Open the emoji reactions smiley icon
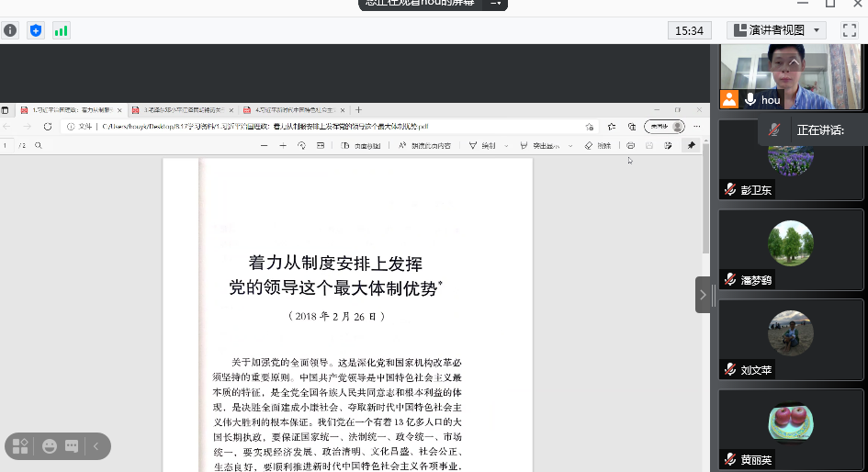The image size is (868, 472). (49, 446)
